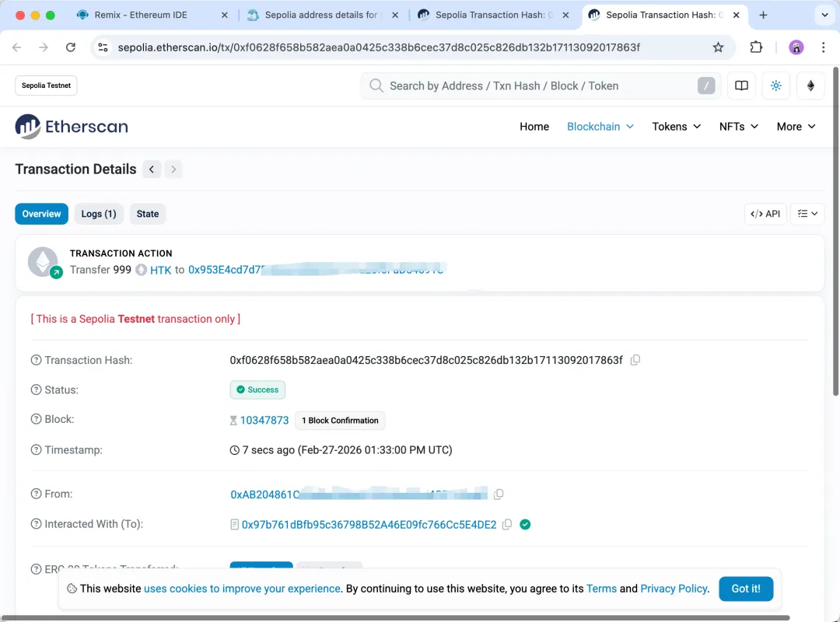Viewport: 840px width, 622px height.
Task: Click the green verified checkmark icon
Action: [525, 525]
